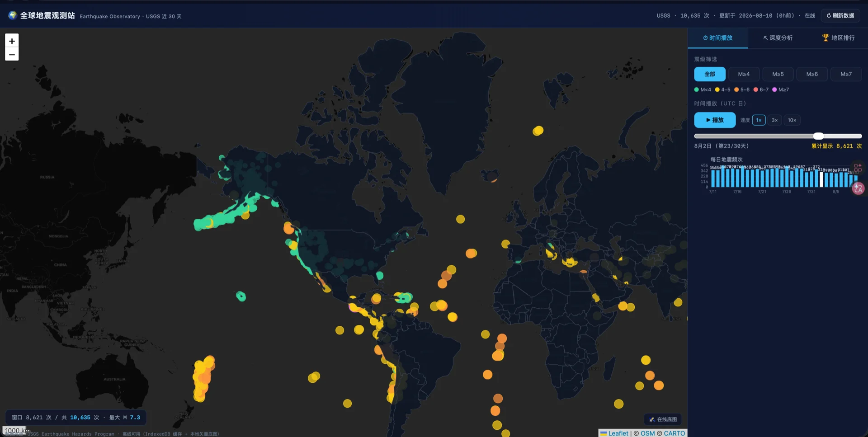This screenshot has width=868, height=437.
Task: Click the 4–5 yellow legend dot
Action: (x=717, y=89)
